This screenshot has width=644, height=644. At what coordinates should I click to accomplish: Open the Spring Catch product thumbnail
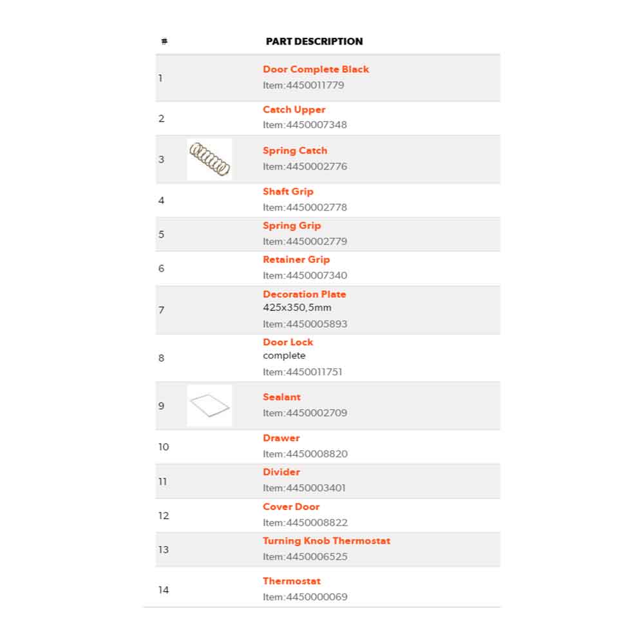[209, 159]
